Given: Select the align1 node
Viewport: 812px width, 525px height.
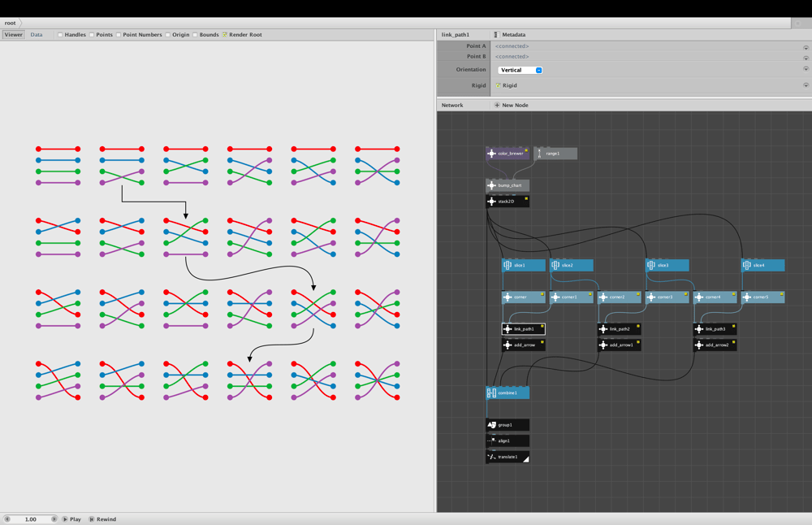Looking at the screenshot, I should (508, 440).
